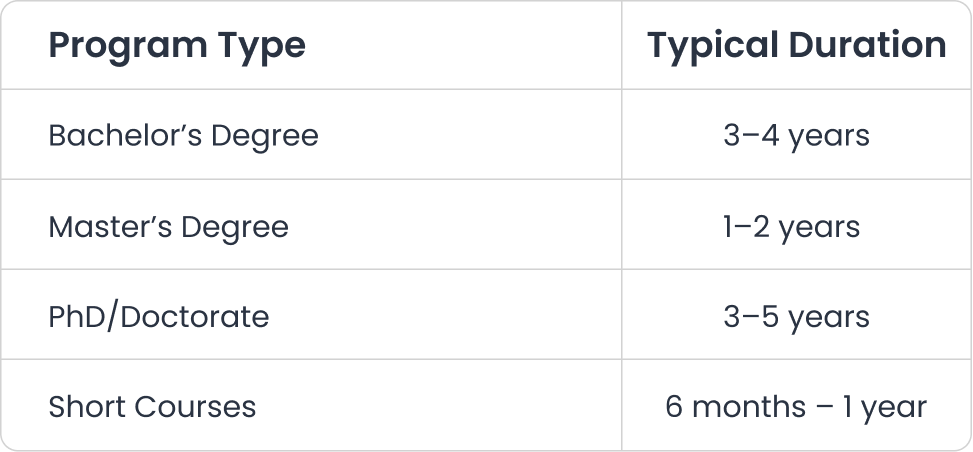Select the Bachelor's Degree cell
This screenshot has height=452, width=973.
click(x=183, y=135)
